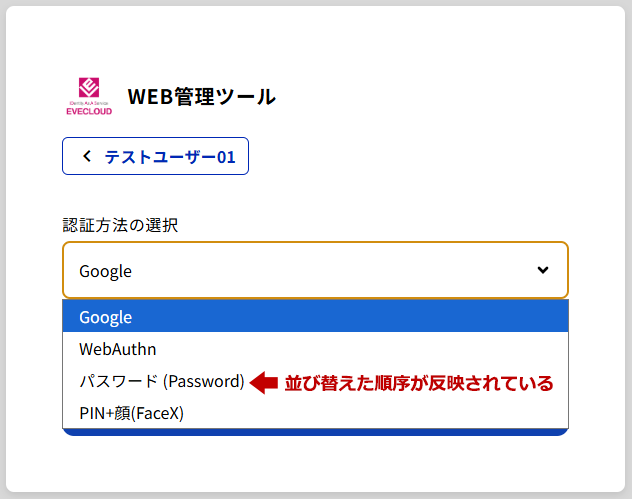Select the パスワード (Password) option
The width and height of the screenshot is (632, 499).
click(x=162, y=381)
